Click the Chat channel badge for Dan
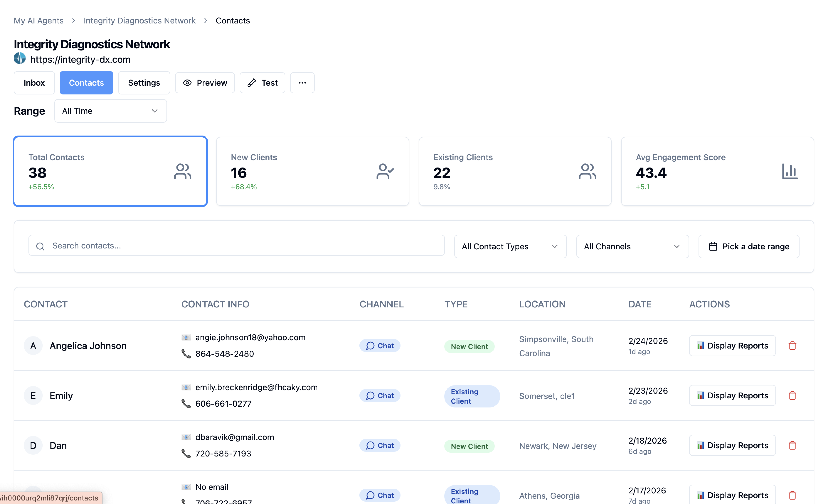Image resolution: width=833 pixels, height=504 pixels. pos(380,445)
